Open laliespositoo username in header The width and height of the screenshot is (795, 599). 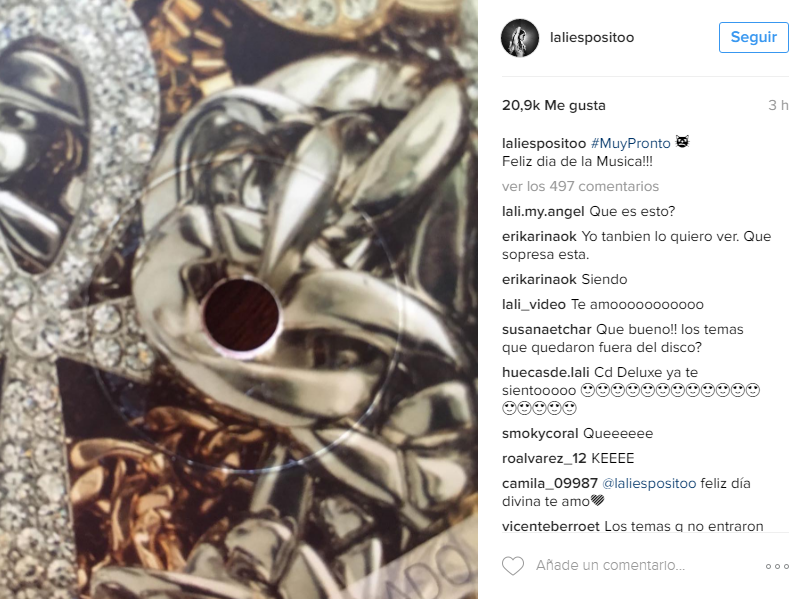[592, 38]
